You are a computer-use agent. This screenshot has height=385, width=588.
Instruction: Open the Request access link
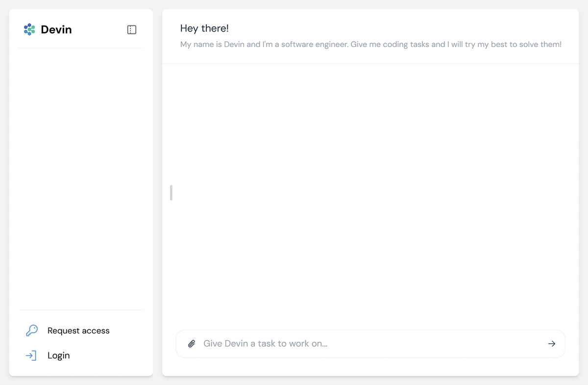[x=78, y=331]
